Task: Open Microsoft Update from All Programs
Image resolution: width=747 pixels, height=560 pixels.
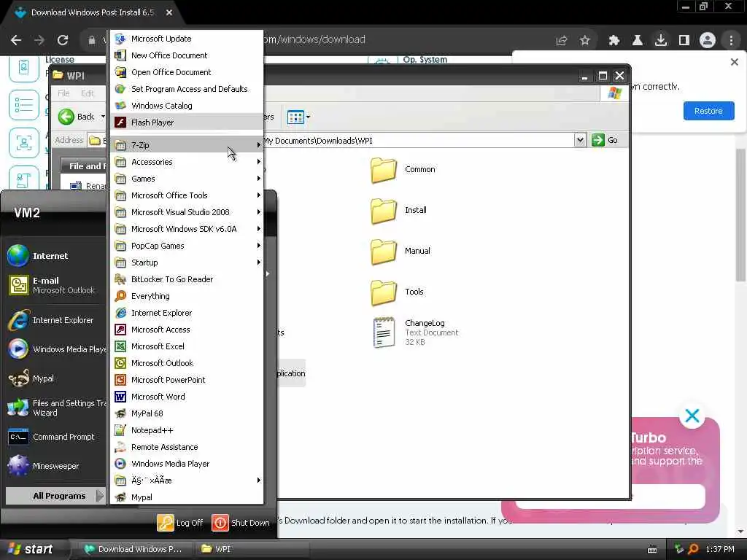Action: (186, 39)
